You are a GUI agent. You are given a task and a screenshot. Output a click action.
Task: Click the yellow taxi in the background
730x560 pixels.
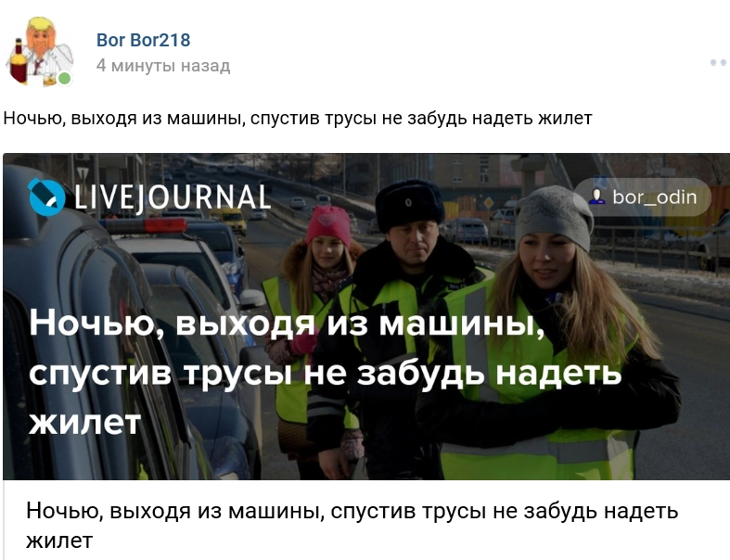[x=229, y=219]
